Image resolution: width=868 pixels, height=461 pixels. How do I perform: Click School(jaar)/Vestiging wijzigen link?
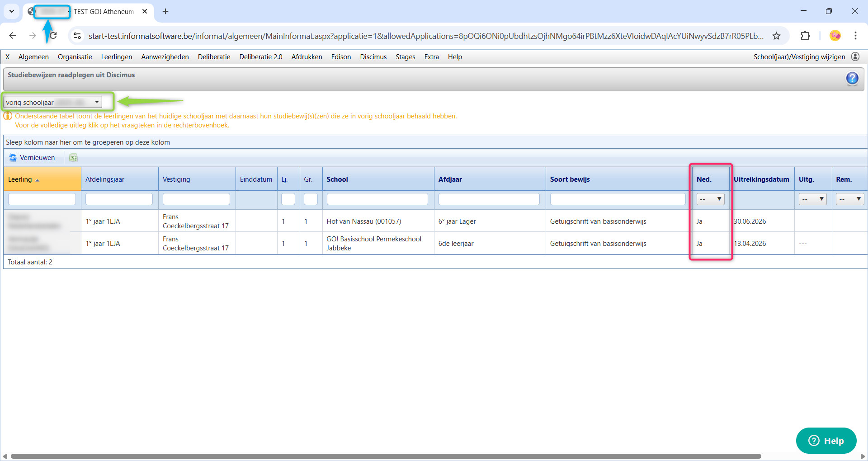tap(799, 57)
